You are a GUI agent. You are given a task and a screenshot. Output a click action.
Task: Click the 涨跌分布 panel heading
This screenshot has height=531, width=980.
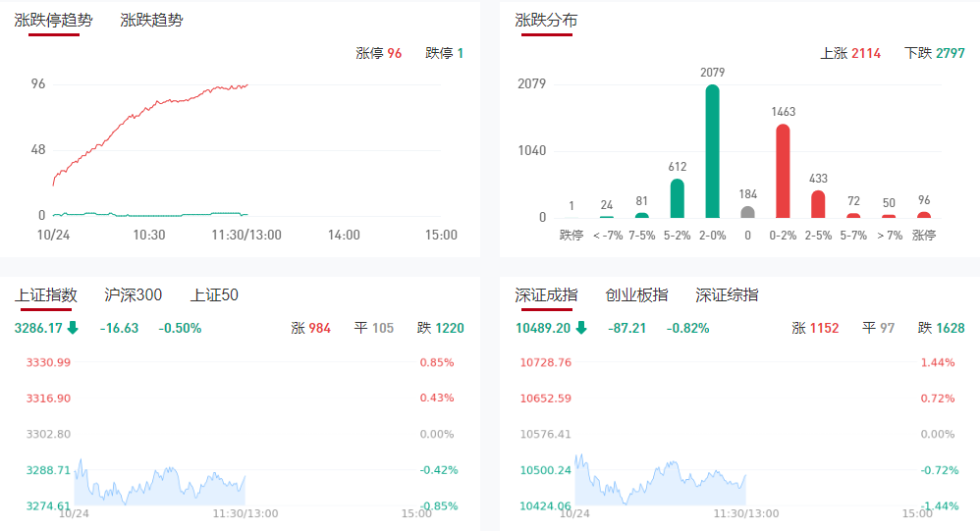point(547,20)
